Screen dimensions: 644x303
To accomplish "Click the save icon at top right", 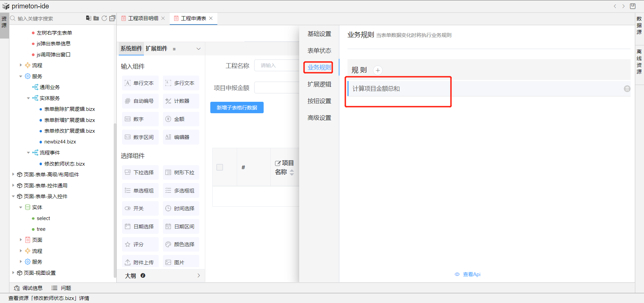I will click(x=633, y=6).
